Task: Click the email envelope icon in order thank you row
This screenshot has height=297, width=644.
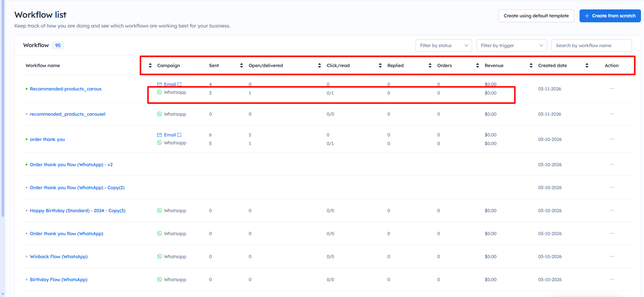Action: pyautogui.click(x=159, y=135)
